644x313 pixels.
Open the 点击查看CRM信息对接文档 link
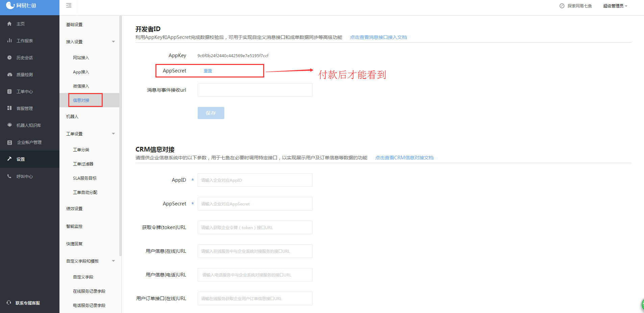click(x=404, y=157)
